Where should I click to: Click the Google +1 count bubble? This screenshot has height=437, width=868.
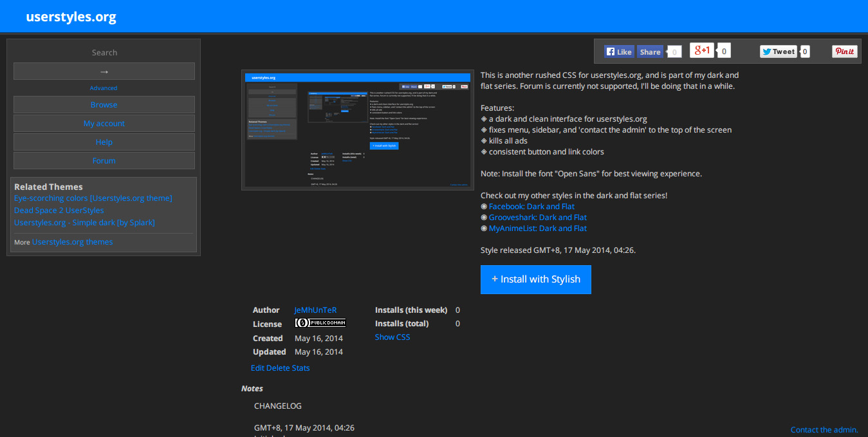723,51
